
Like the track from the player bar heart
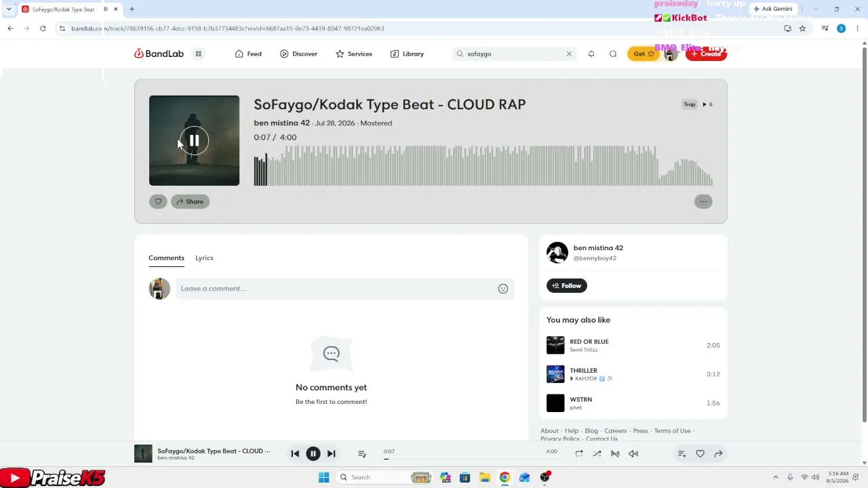(x=701, y=454)
